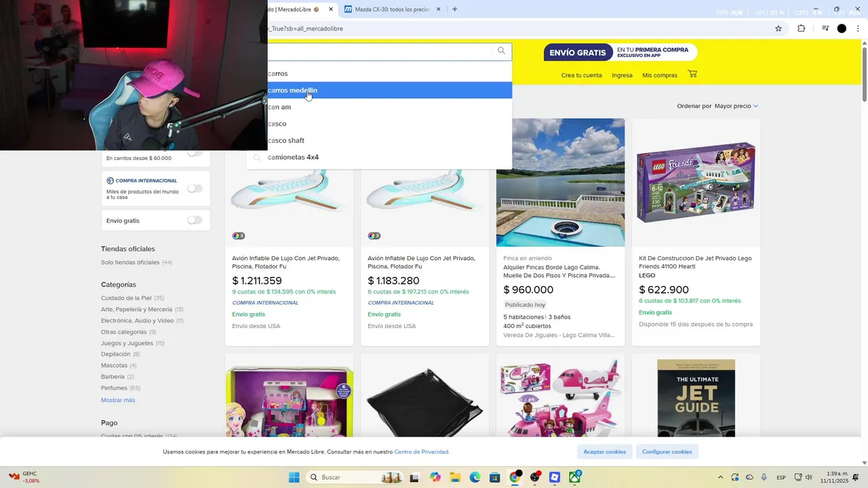The image size is (868, 488).
Task: Open Chrome media control icon
Action: [x=825, y=28]
